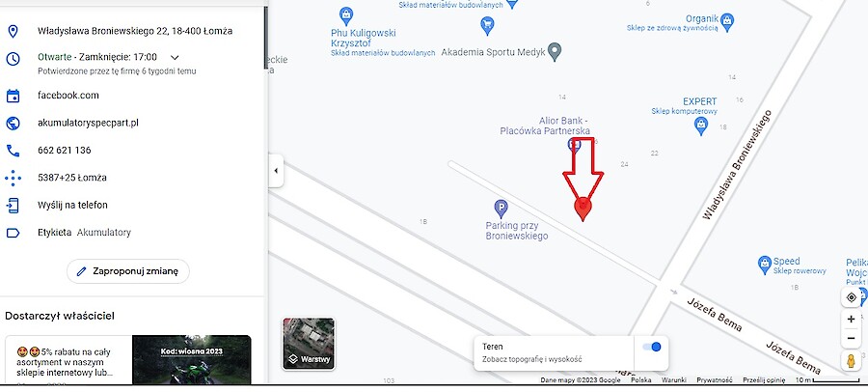868x392 pixels.
Task: Select the red location pin on map
Action: point(583,210)
